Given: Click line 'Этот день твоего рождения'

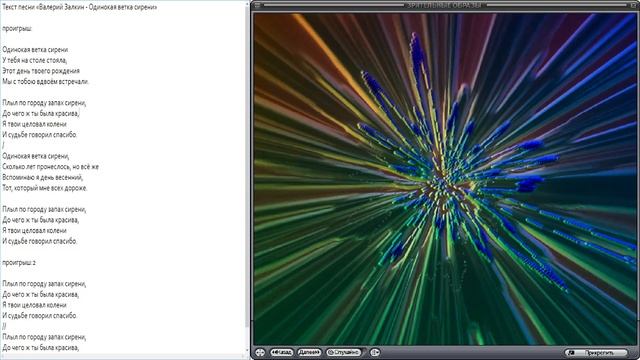Looking at the screenshot, I should [41, 71].
